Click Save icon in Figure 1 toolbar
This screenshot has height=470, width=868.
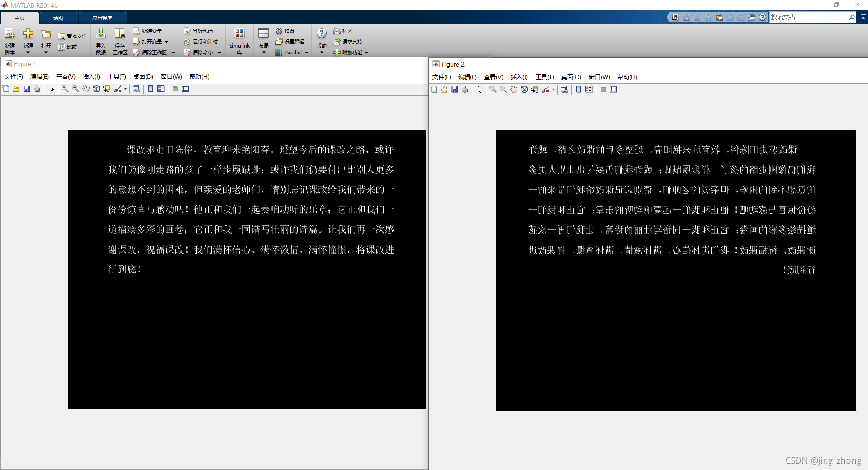(x=27, y=89)
